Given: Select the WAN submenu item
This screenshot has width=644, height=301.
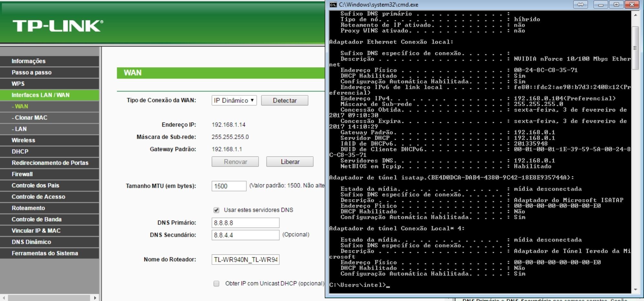Looking at the screenshot, I should 50,106.
